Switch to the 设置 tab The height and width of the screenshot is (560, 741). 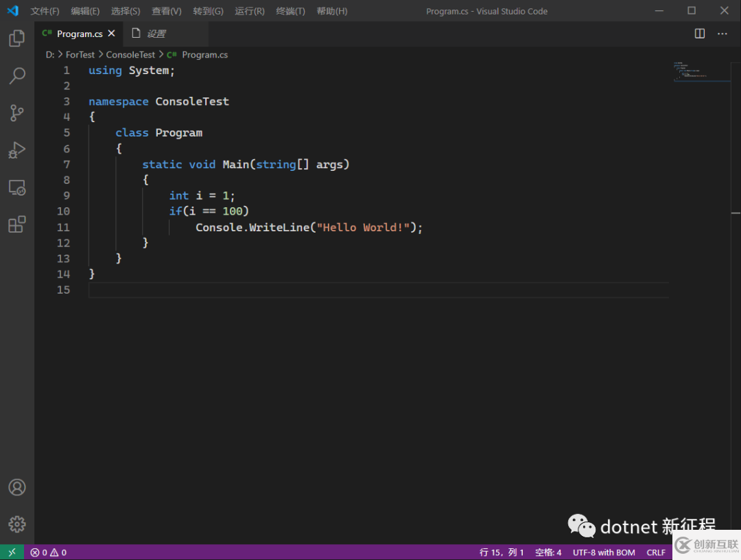click(x=156, y=34)
